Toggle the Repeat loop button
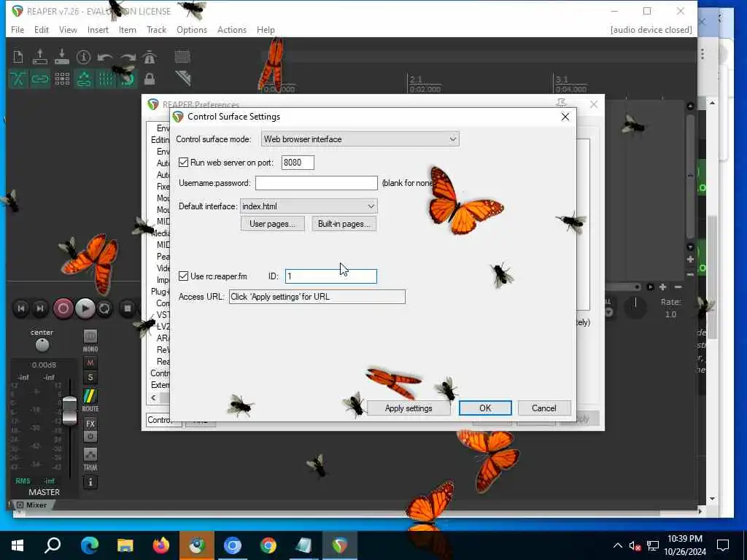This screenshot has width=747, height=560. pos(104,308)
